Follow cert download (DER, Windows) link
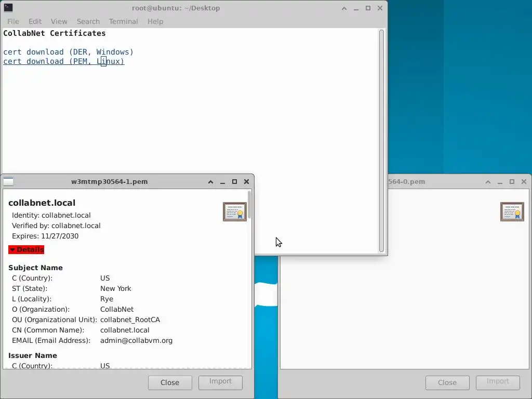Viewport: 532px width, 399px height. (68, 52)
